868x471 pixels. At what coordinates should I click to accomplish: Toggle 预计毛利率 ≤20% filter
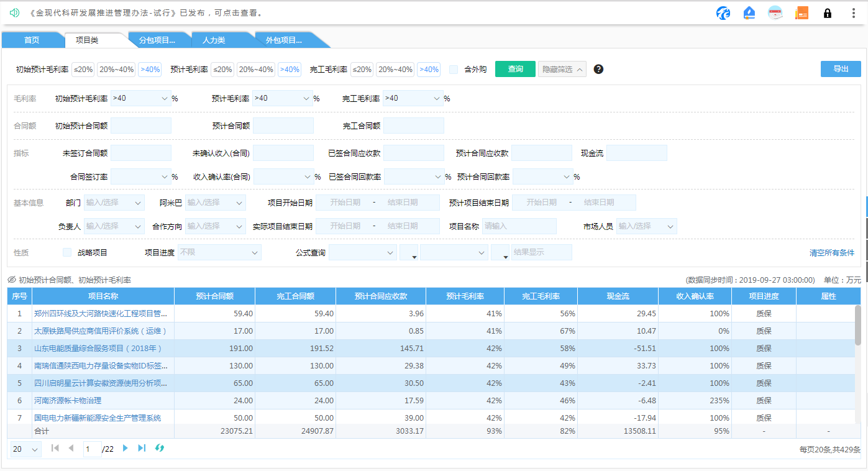coord(222,70)
